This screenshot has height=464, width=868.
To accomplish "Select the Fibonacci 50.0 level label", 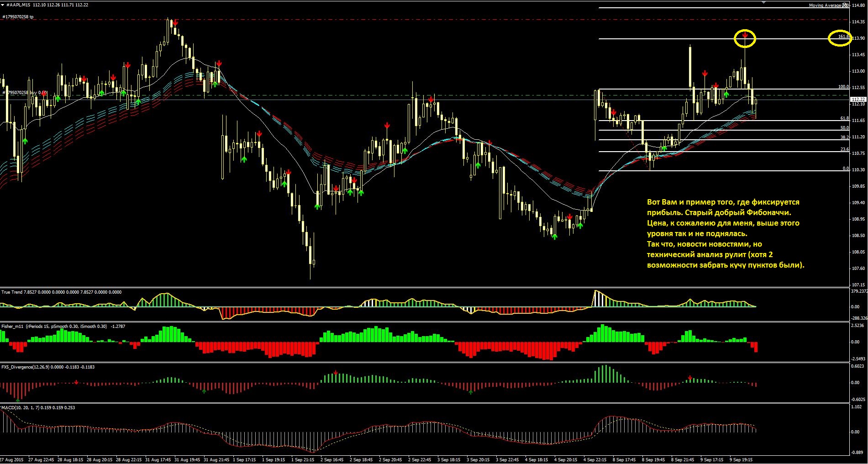I will [845, 128].
